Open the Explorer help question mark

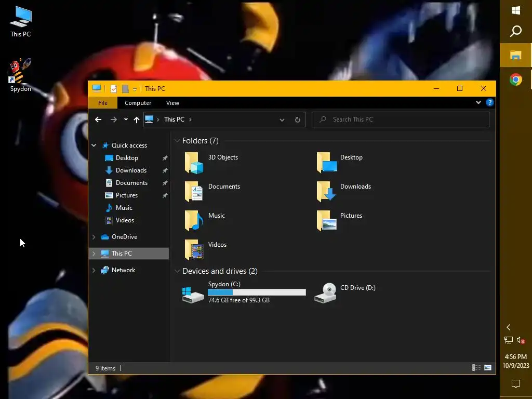click(489, 102)
